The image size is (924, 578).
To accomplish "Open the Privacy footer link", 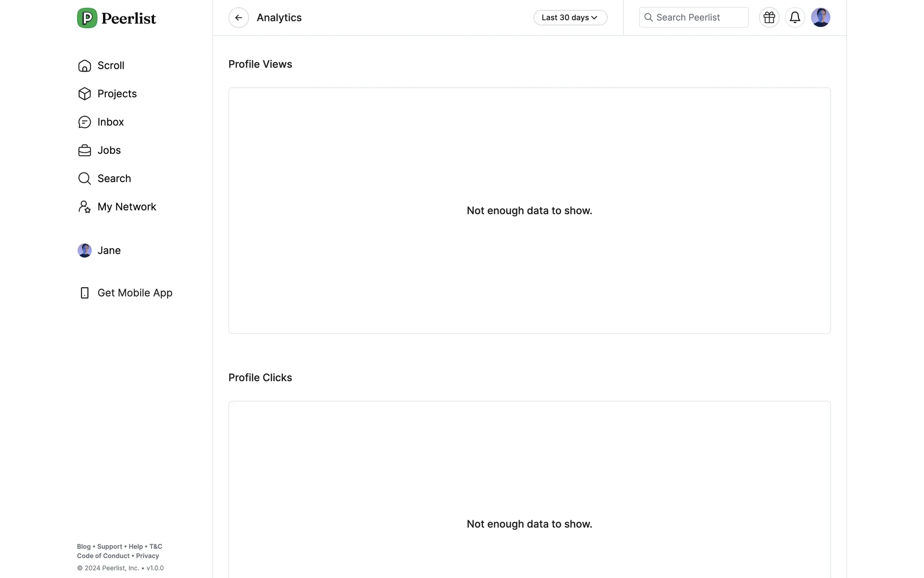I will [x=147, y=556].
